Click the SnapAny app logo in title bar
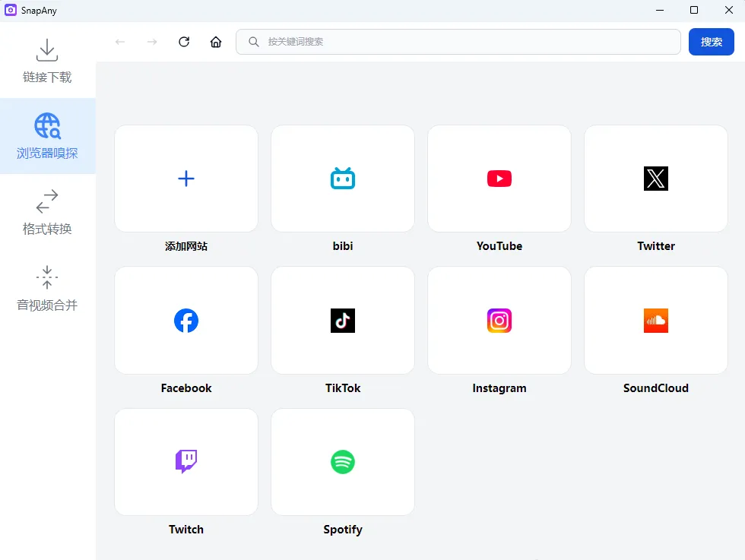The image size is (745, 560). (x=11, y=10)
